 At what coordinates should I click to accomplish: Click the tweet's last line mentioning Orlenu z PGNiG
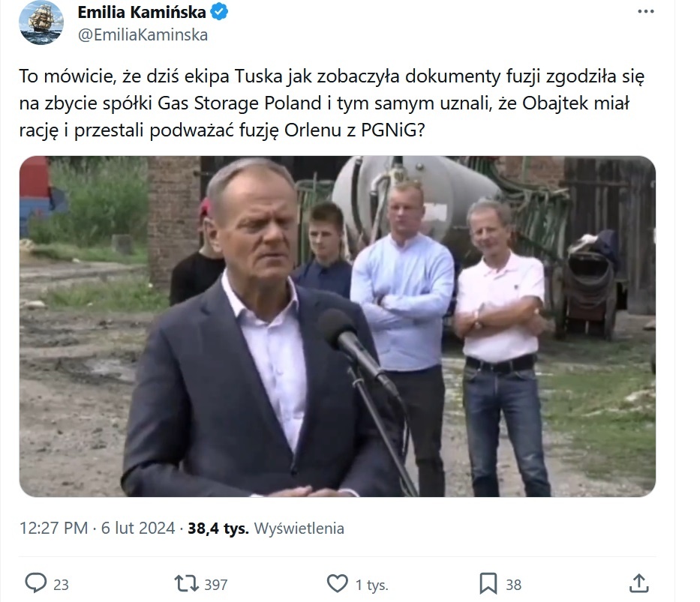[x=222, y=130]
